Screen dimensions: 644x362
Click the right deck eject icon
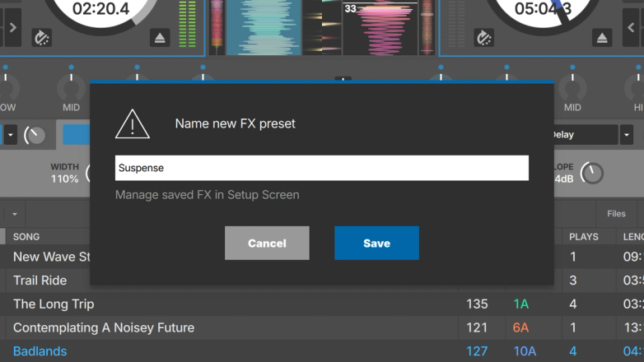click(x=603, y=38)
